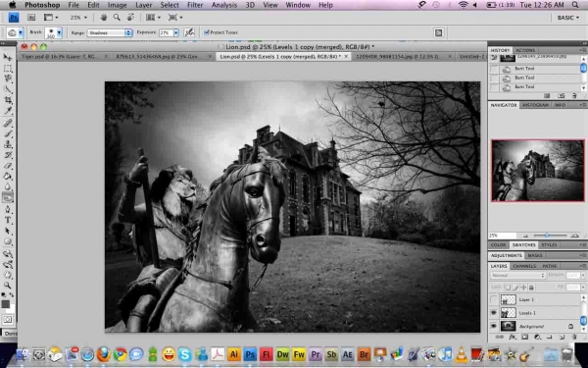588x368 pixels.
Task: Uncheck Protect Tones checkbox
Action: point(206,32)
